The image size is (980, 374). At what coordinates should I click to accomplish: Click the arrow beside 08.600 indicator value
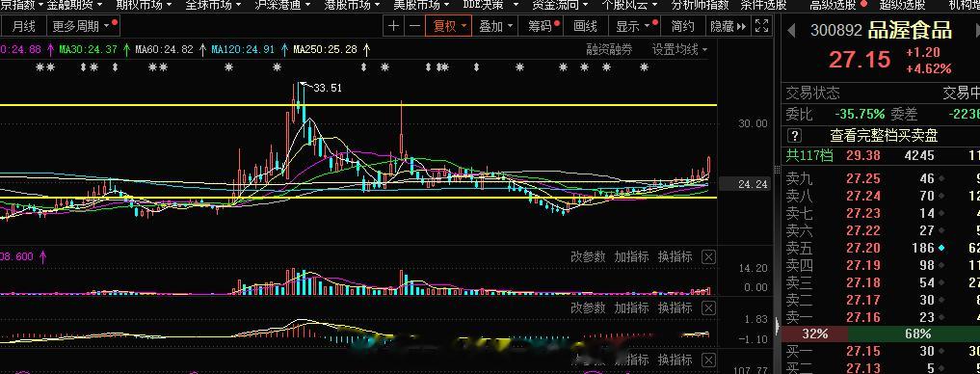(43, 256)
